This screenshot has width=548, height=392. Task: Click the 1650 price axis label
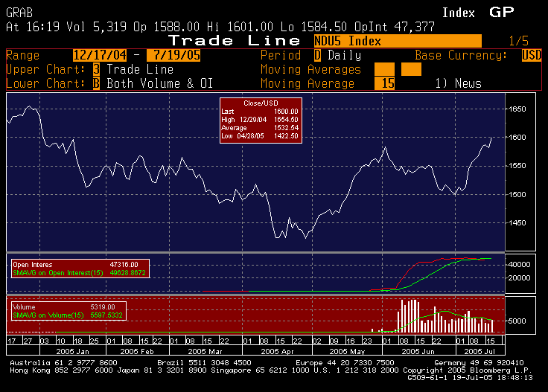tap(518, 109)
